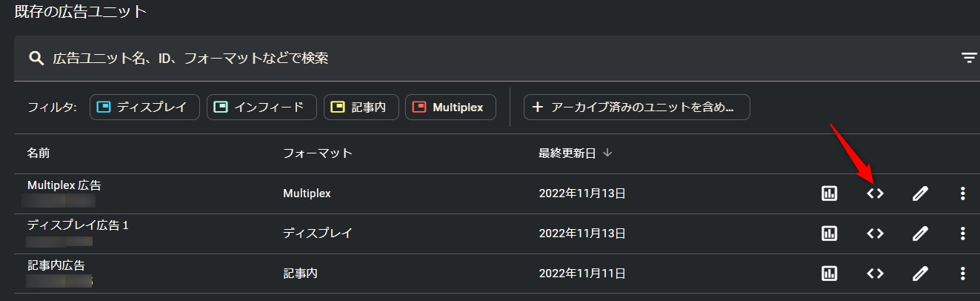This screenshot has width=980, height=301.
Task: Get code for Multiplex広告 unit
Action: (875, 193)
